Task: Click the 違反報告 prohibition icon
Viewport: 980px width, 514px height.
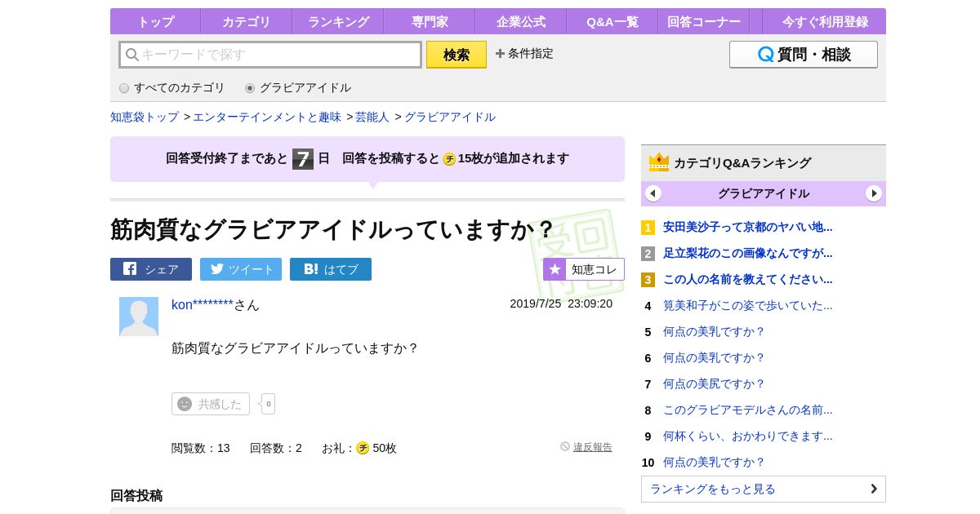Action: [x=565, y=446]
